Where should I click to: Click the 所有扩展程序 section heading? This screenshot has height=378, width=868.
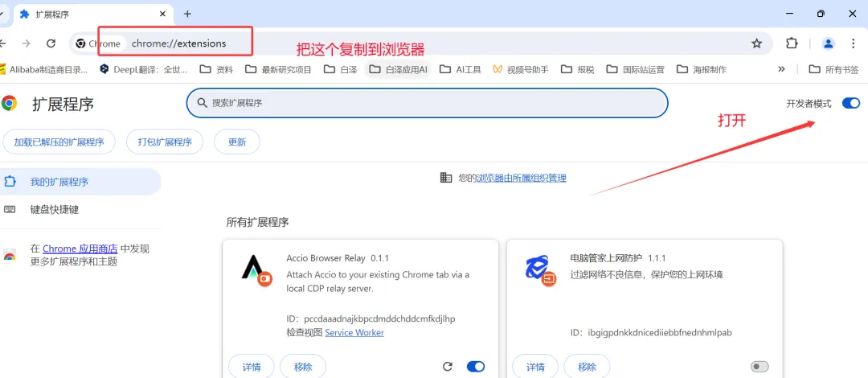click(x=257, y=222)
